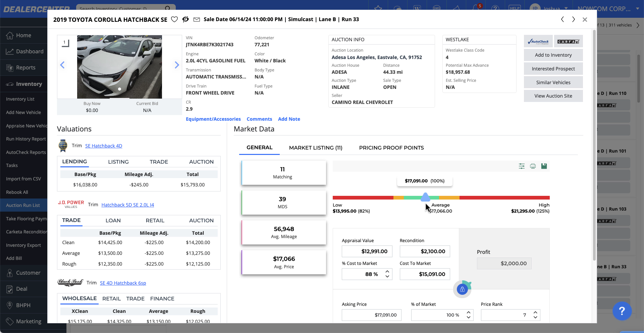The image size is (644, 333).
Task: Switch to Market Listing (11) tab
Action: pyautogui.click(x=316, y=148)
